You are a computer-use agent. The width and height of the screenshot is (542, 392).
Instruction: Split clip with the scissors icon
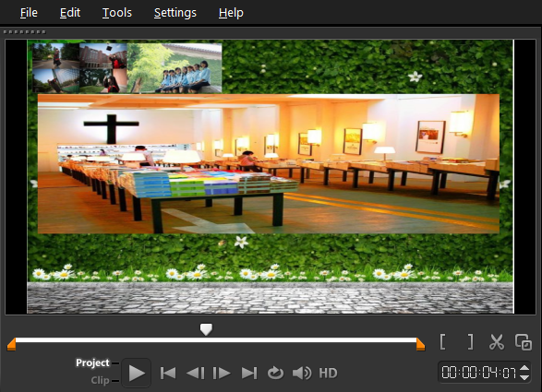click(497, 342)
